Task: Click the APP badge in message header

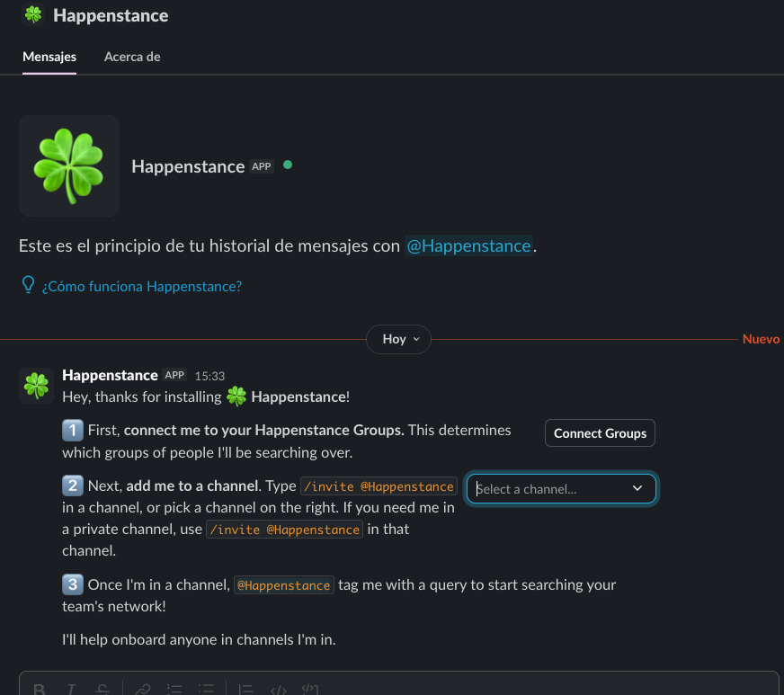Action: [174, 375]
